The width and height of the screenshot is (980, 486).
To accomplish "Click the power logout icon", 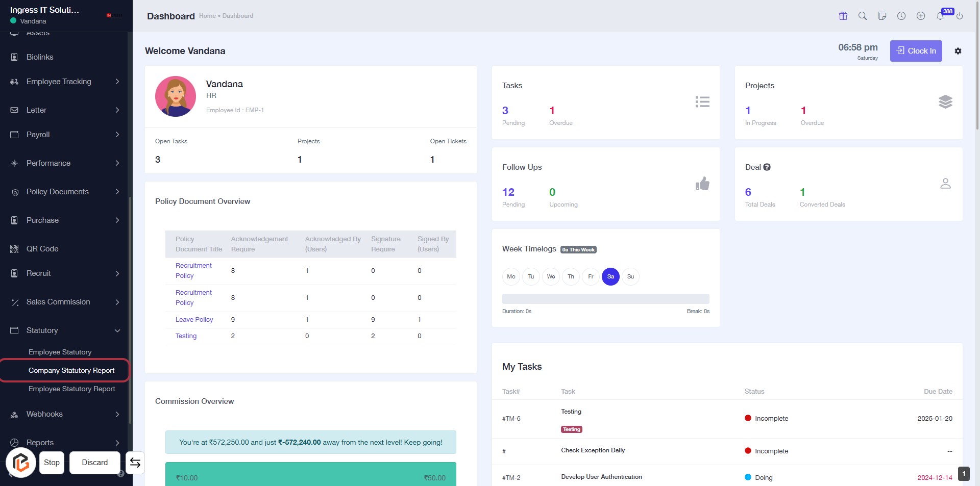I will (x=960, y=16).
